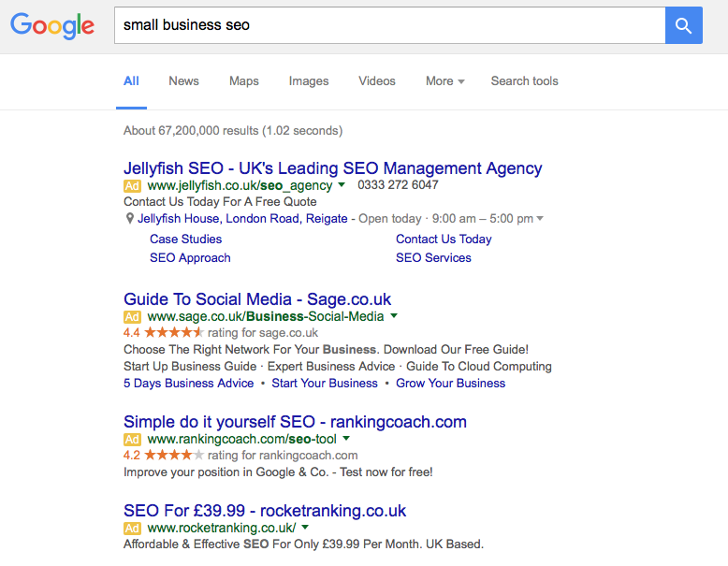
Task: Expand dropdown arrow beside sage.co.uk URL
Action: 394,315
